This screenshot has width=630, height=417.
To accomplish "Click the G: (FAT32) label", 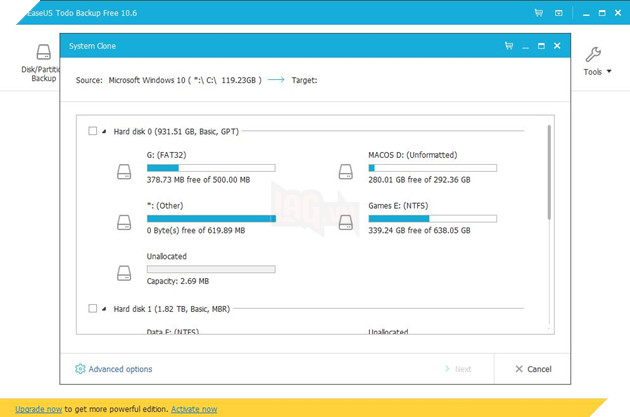I will pyautogui.click(x=166, y=155).
